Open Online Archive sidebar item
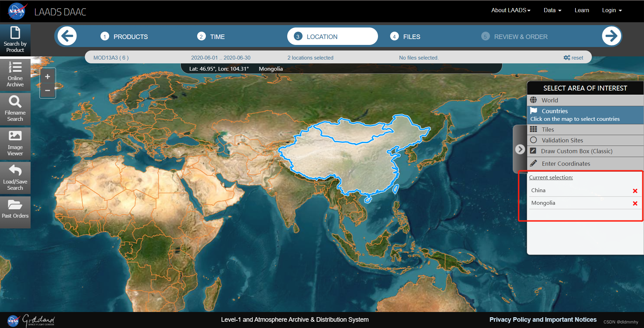 point(15,75)
